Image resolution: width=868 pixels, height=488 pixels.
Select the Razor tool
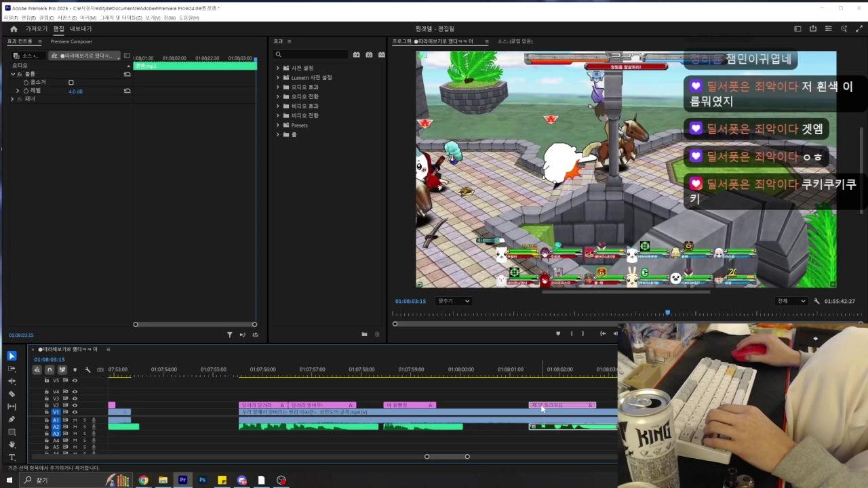(x=12, y=394)
